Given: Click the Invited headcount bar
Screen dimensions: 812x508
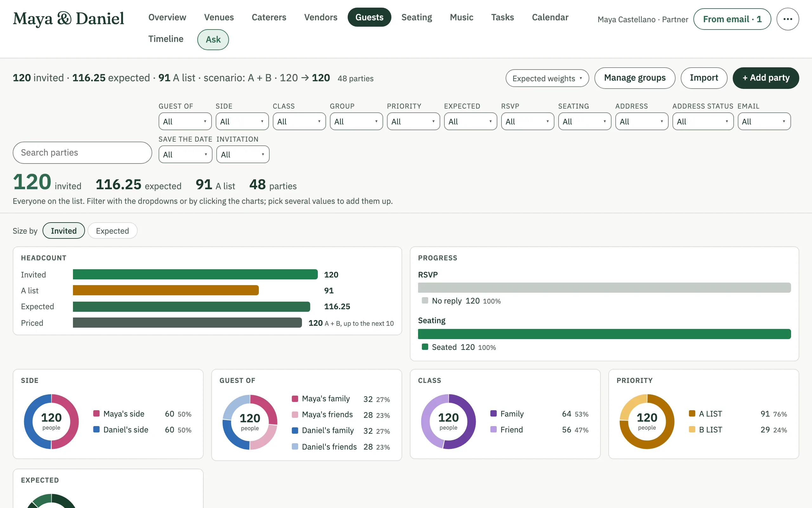Looking at the screenshot, I should (195, 274).
